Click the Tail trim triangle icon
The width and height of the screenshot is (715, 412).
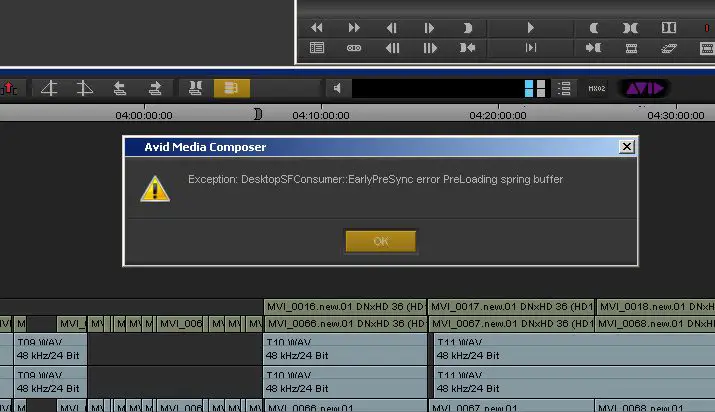(84, 88)
